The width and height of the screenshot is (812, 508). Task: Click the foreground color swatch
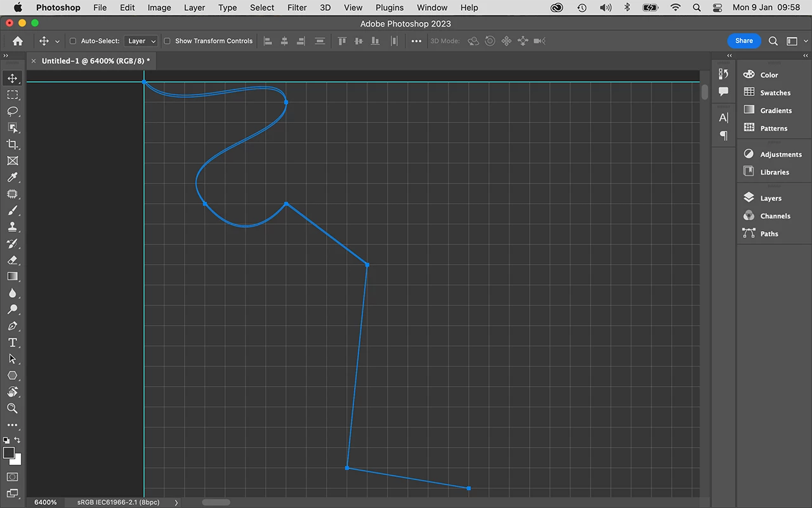[8, 452]
